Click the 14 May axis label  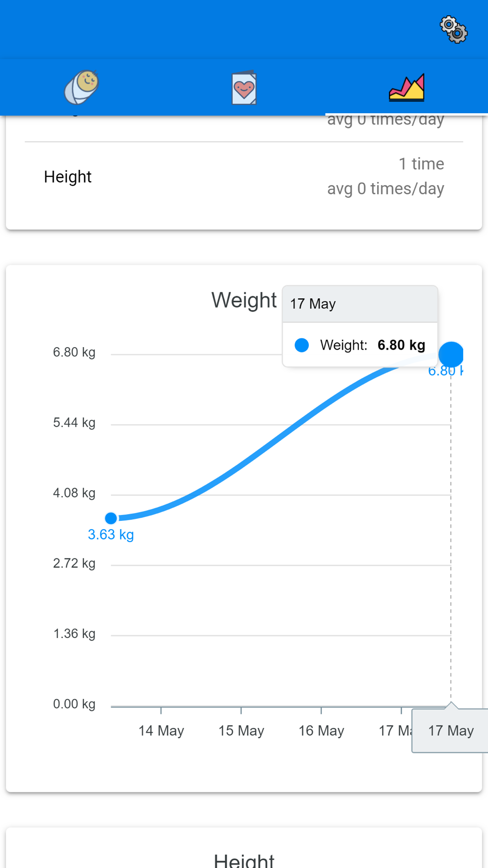pos(161,730)
